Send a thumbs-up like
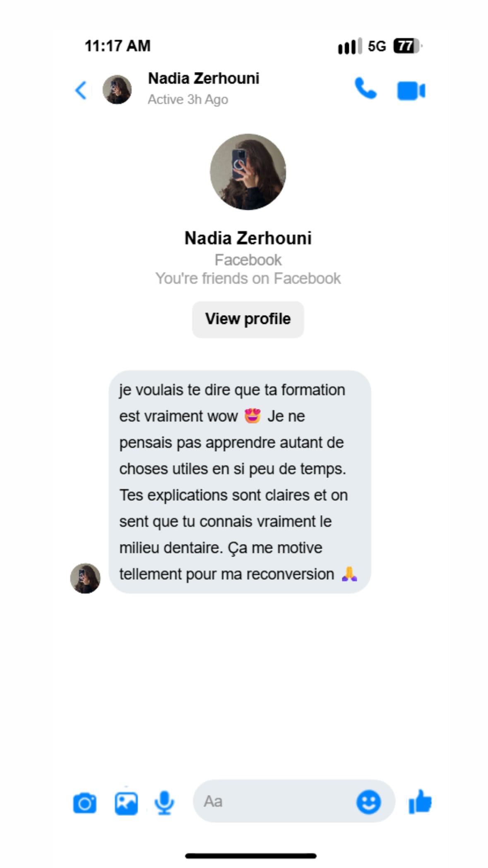This screenshot has width=488, height=868. tap(420, 802)
